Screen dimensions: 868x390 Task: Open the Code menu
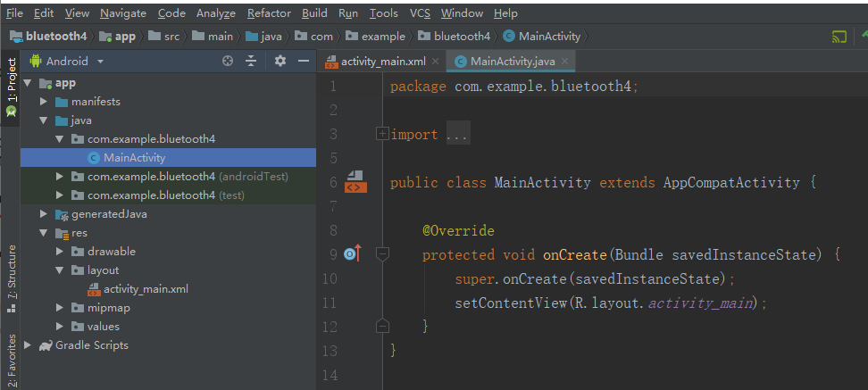click(171, 12)
